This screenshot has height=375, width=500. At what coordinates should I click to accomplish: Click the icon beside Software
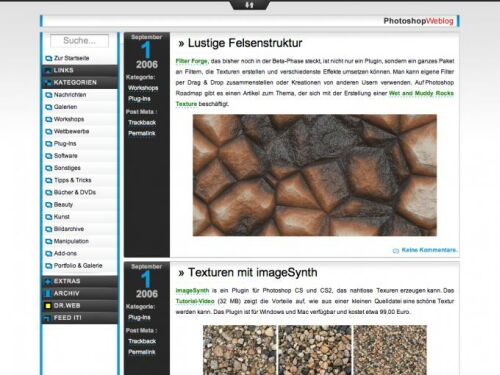point(49,156)
